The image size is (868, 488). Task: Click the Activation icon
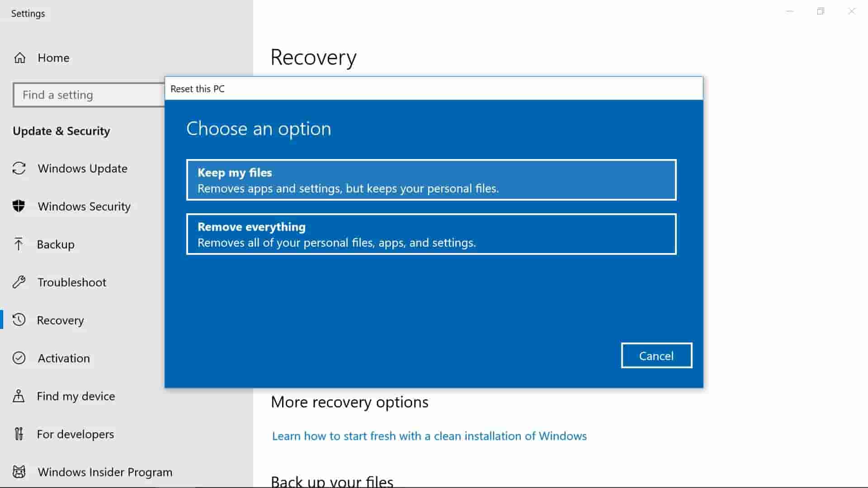pos(19,357)
